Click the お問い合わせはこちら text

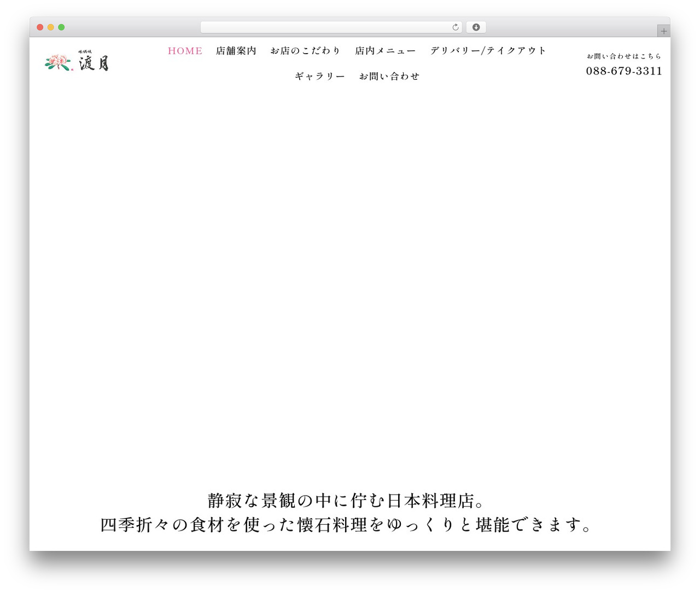(x=624, y=56)
